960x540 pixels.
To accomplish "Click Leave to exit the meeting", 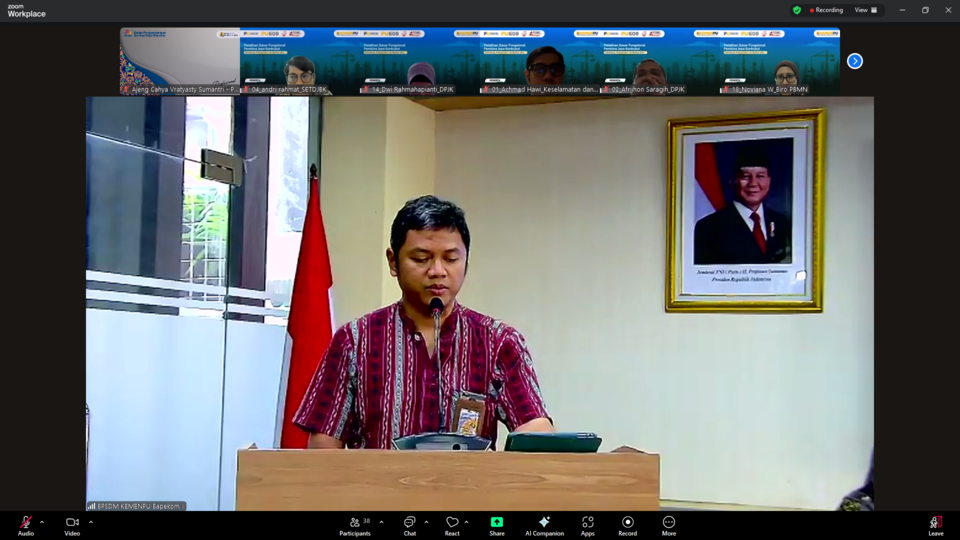I will pos(935,524).
